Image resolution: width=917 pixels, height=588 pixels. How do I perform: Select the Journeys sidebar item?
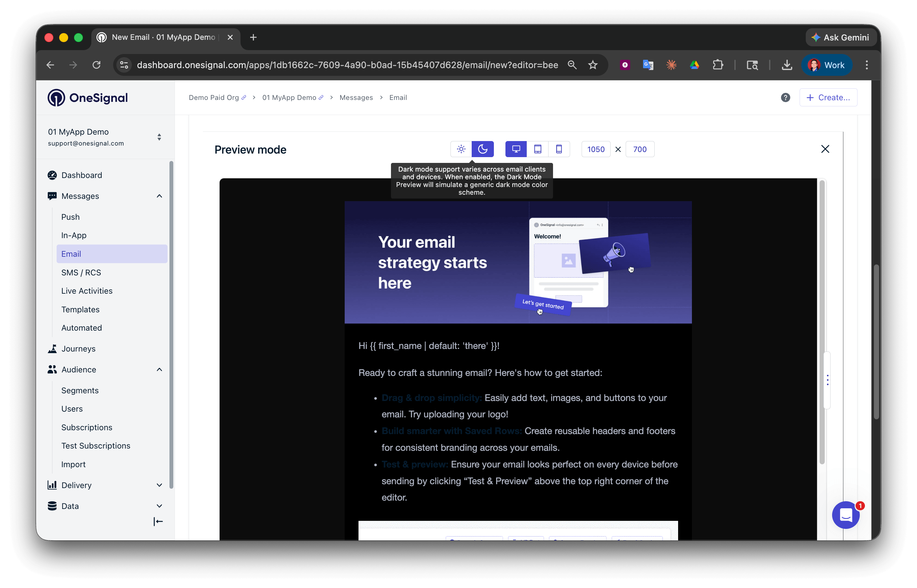pyautogui.click(x=78, y=348)
